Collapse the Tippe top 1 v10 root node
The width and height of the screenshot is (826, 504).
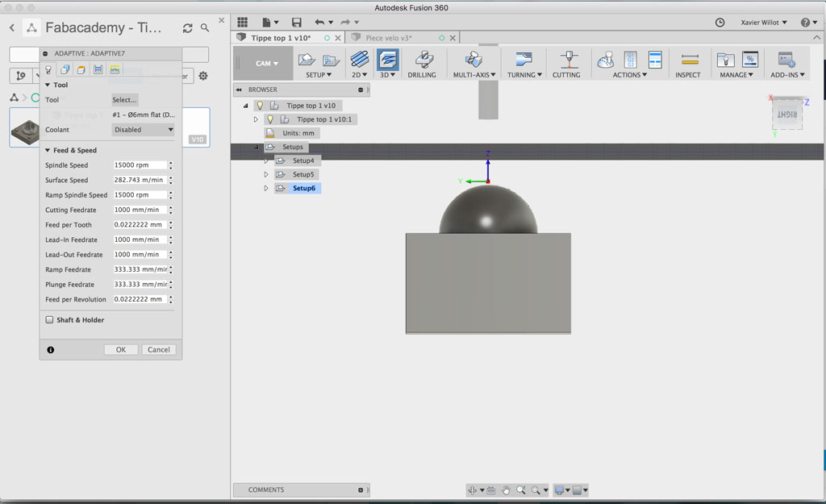tap(245, 106)
